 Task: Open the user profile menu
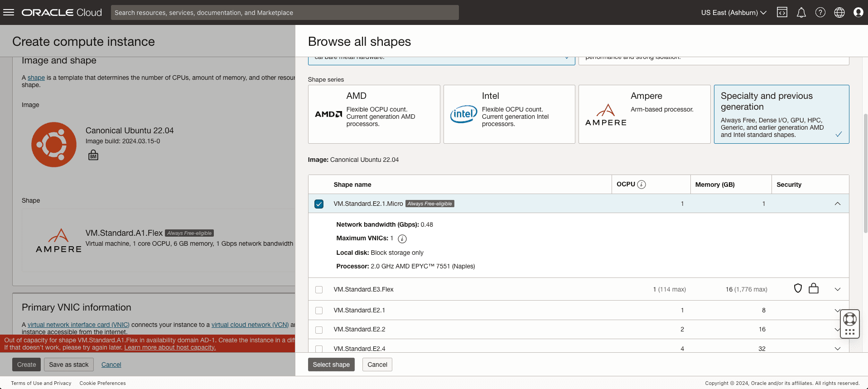[x=858, y=12]
